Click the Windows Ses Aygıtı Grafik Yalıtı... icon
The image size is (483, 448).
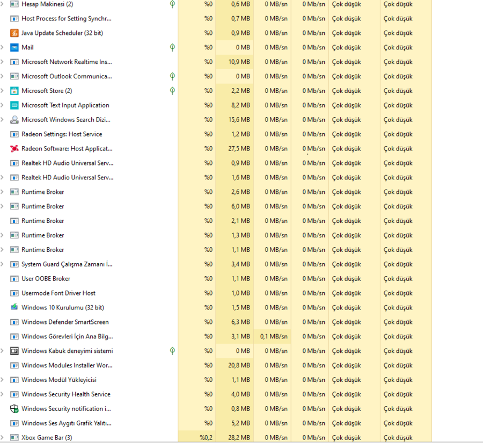14,423
